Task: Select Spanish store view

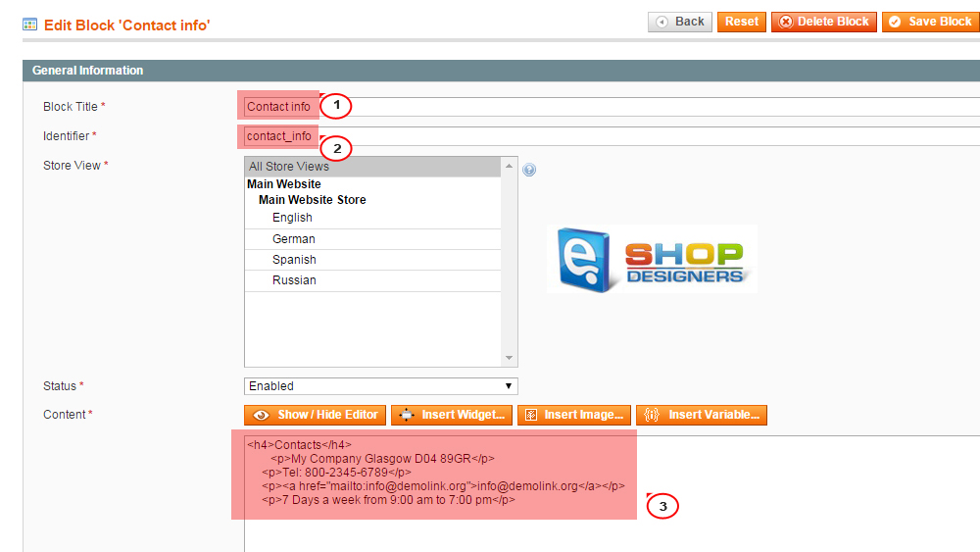Action: pyautogui.click(x=294, y=260)
